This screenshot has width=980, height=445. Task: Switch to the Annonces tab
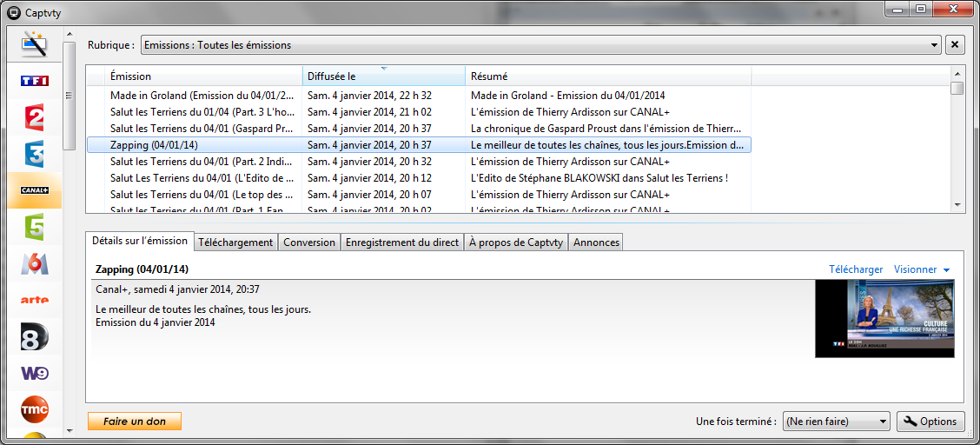pos(596,242)
